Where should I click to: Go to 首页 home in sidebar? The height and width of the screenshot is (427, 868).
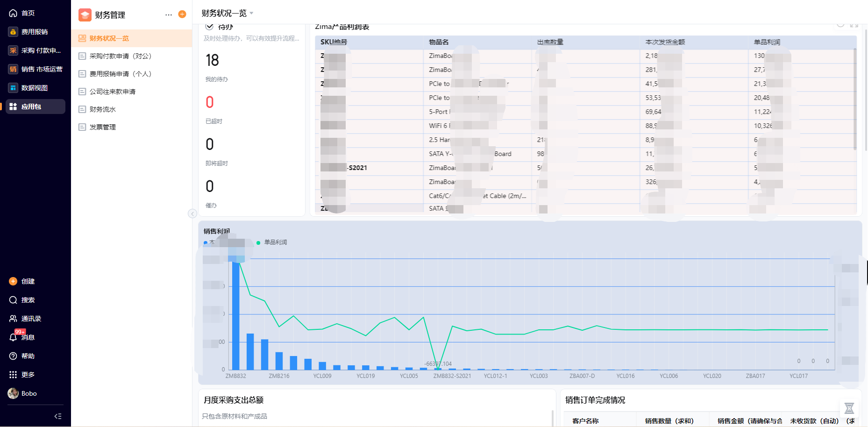pos(22,13)
